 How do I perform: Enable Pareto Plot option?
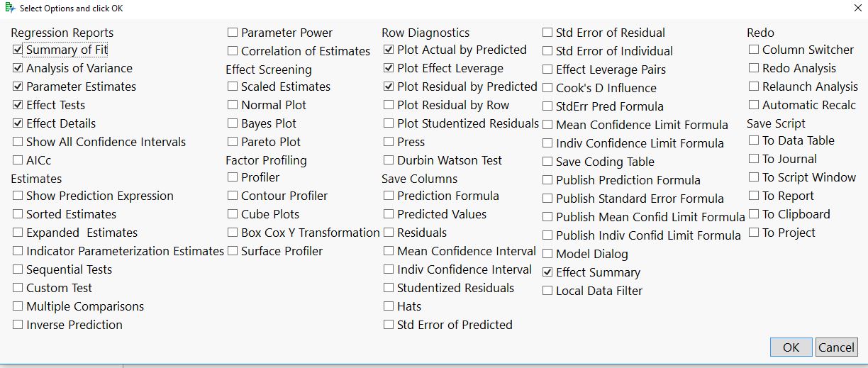[x=233, y=143]
